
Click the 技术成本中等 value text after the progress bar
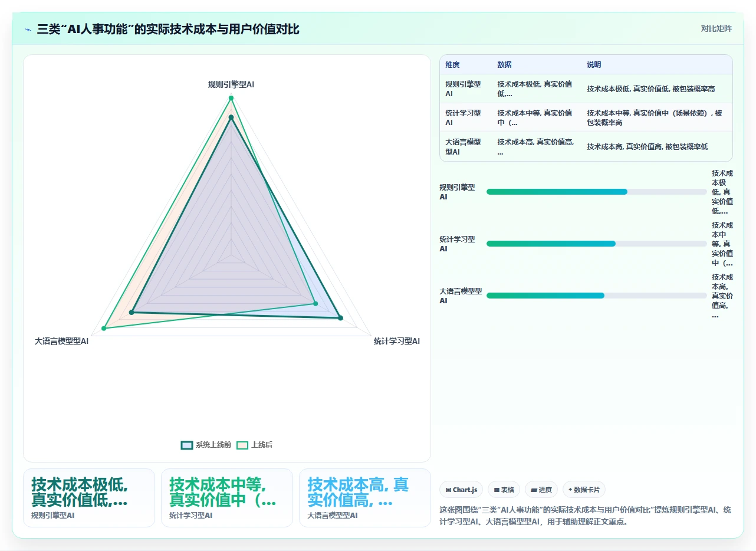tap(722, 244)
